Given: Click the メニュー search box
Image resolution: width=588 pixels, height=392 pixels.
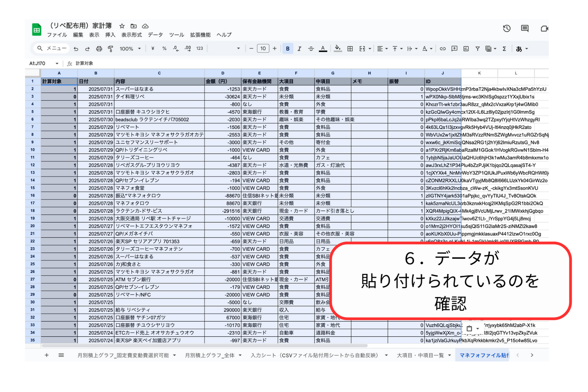Looking at the screenshot, I should (x=51, y=49).
